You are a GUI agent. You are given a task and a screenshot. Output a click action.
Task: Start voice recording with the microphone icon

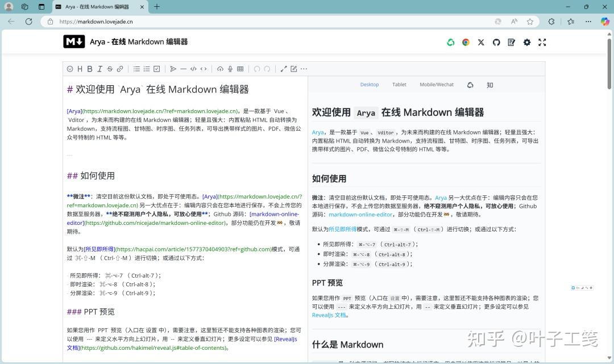(230, 69)
